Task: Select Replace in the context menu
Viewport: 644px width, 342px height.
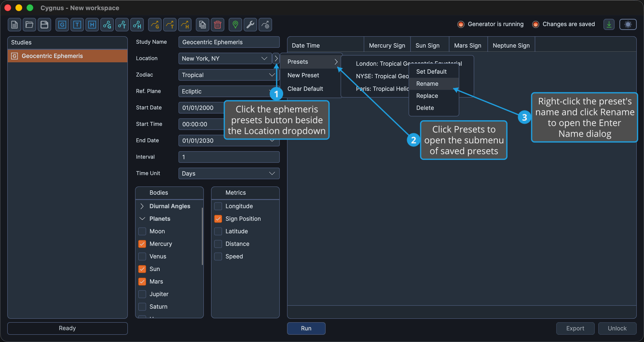Action: pos(434,96)
